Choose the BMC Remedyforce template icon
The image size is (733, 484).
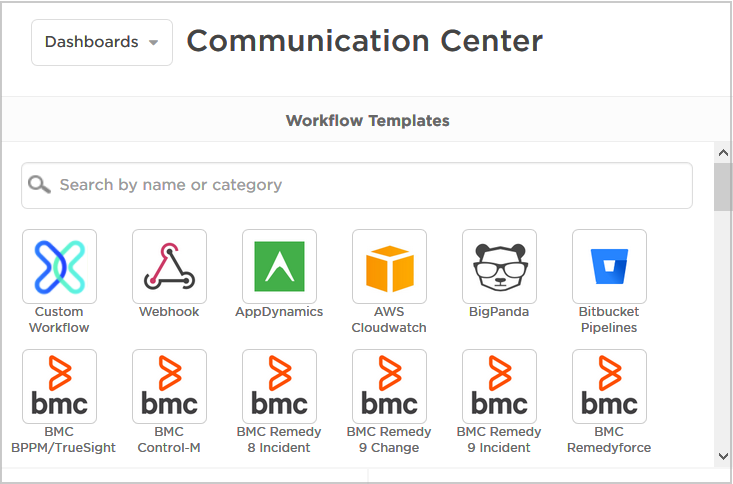[x=610, y=386]
